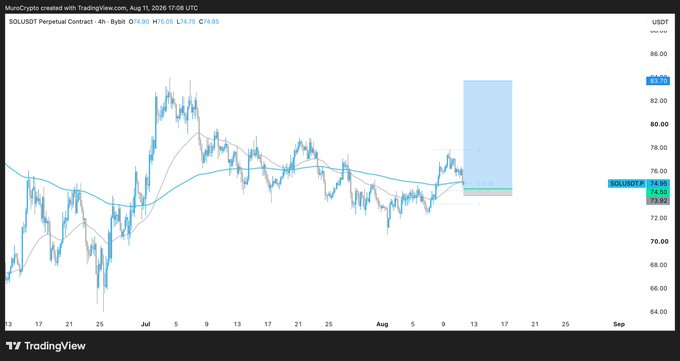Click the TradingView logo at bottom
The width and height of the screenshot is (680, 361).
[46, 346]
